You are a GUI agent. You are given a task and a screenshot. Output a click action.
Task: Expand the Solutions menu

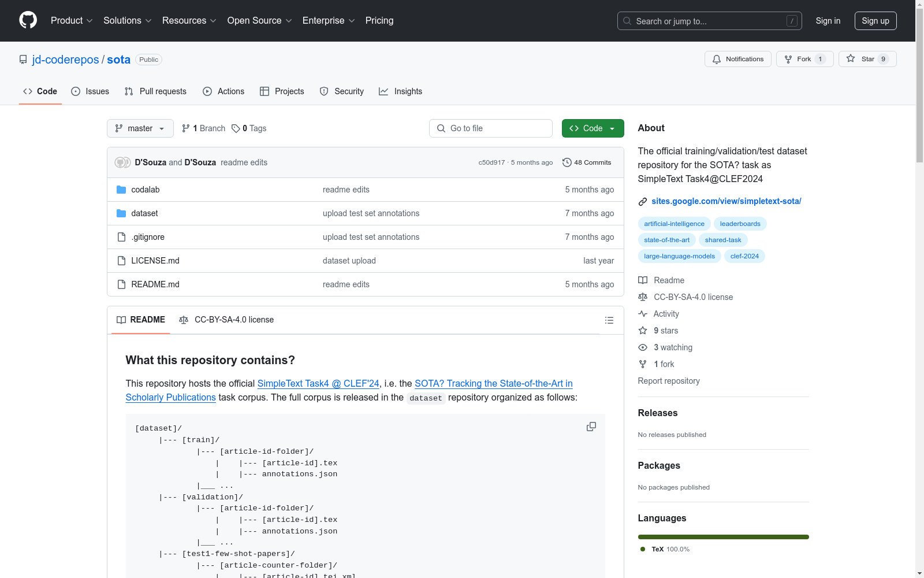point(128,20)
